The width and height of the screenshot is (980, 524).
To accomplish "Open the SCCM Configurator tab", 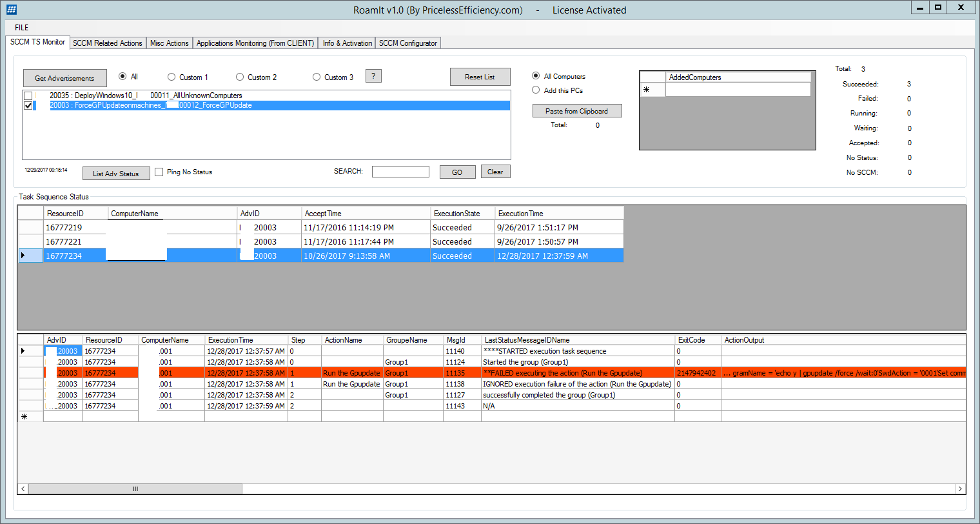I will (x=408, y=43).
